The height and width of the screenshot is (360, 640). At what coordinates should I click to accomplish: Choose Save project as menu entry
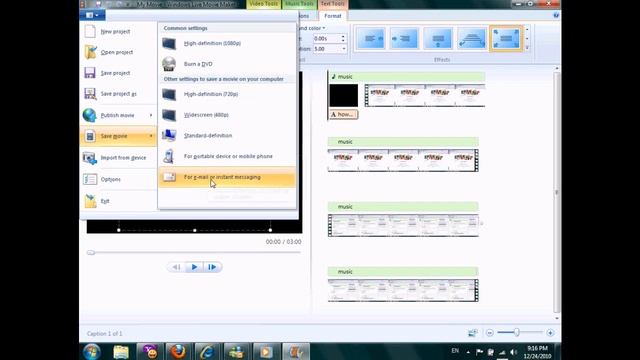(x=119, y=93)
